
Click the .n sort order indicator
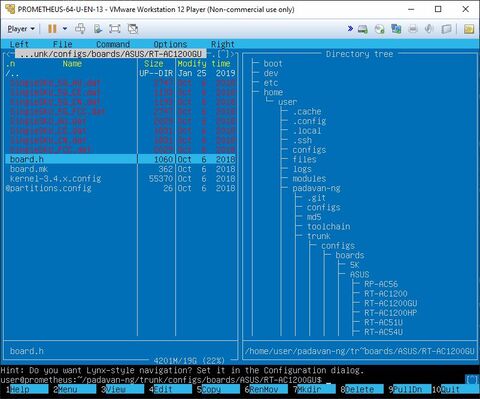click(10, 63)
